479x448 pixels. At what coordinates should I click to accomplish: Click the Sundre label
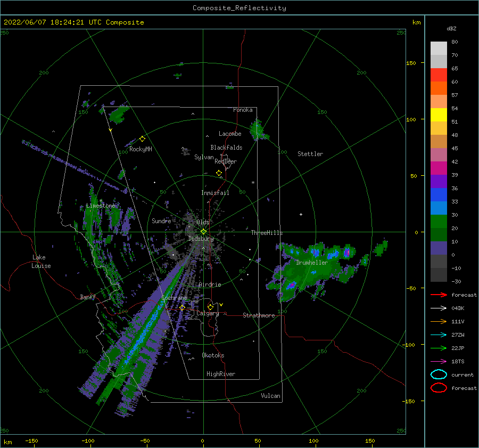[x=161, y=221]
